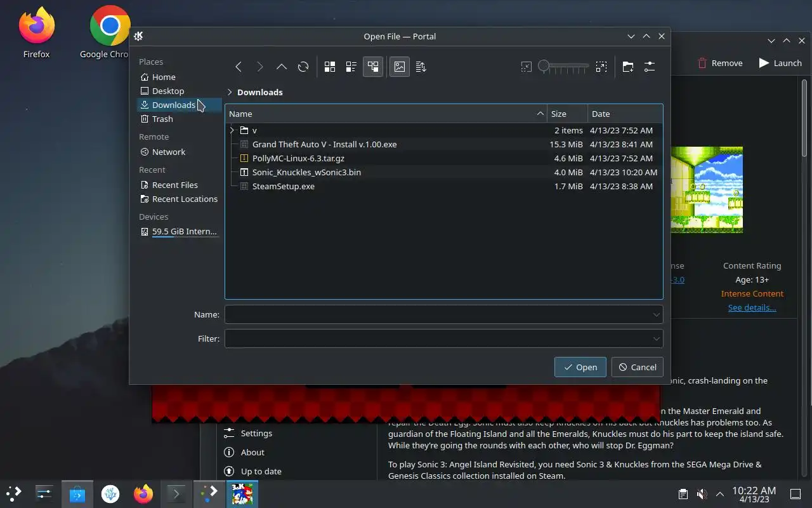
Task: Toggle file preview display
Action: point(399,67)
